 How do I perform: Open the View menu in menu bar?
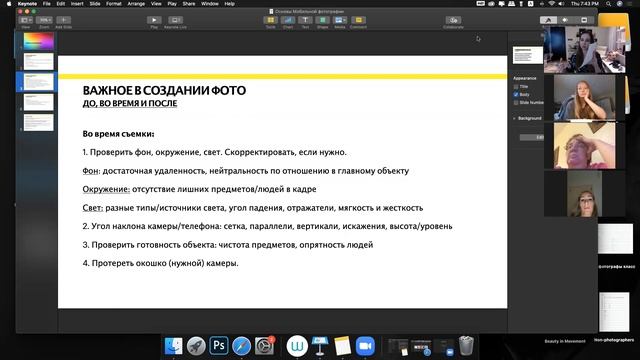click(156, 4)
